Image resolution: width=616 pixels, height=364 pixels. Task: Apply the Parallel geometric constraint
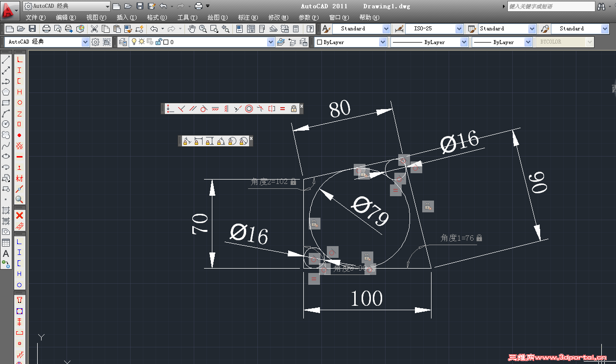(193, 109)
